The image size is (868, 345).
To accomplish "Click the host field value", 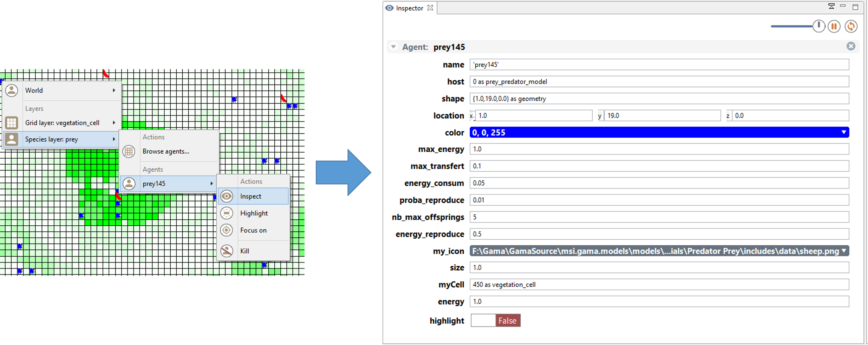I will coord(659,81).
